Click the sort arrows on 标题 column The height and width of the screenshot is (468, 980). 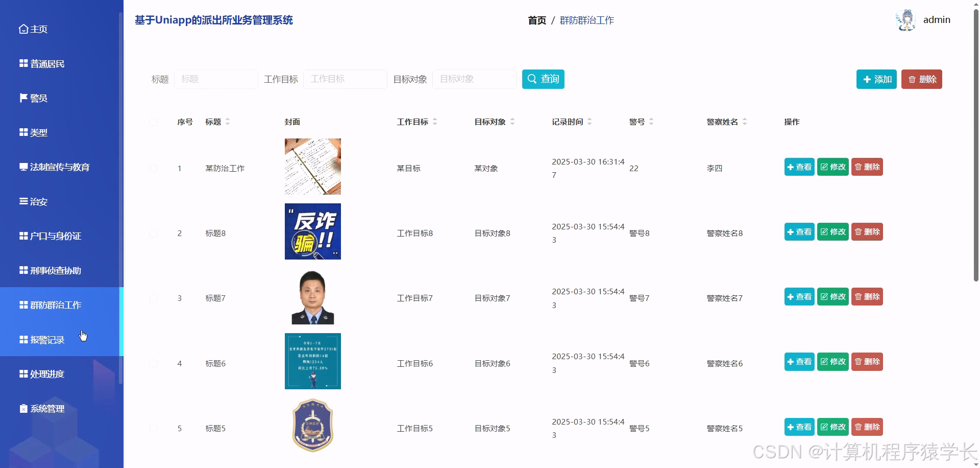coord(228,122)
